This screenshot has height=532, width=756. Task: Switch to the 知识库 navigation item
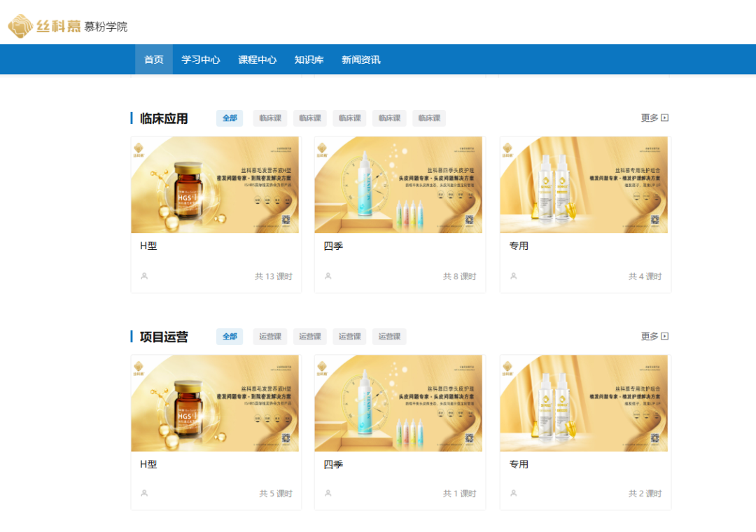pyautogui.click(x=309, y=59)
